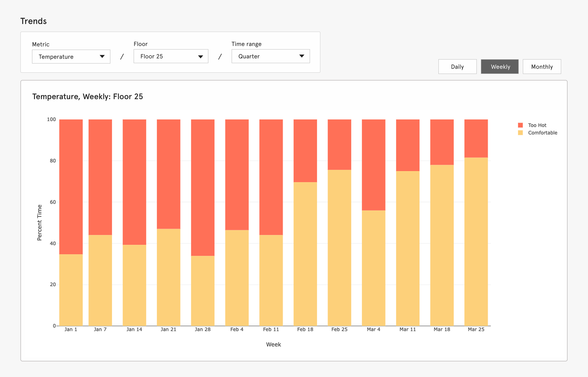Click the Metric field label
The height and width of the screenshot is (377, 588).
[x=41, y=44]
